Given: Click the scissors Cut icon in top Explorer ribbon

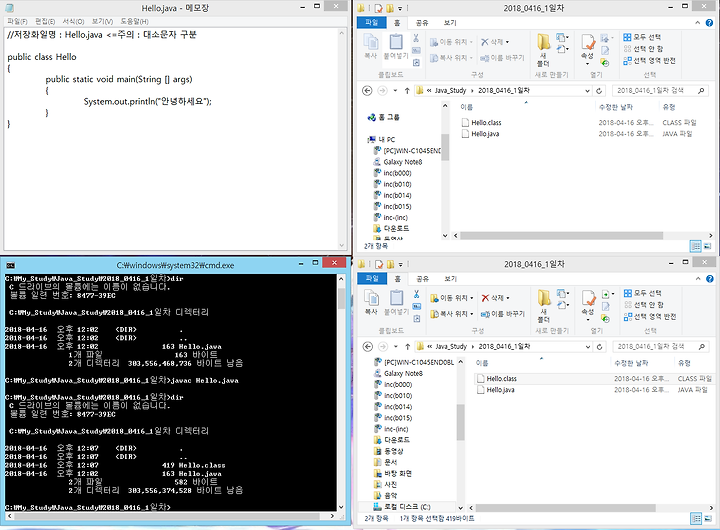Looking at the screenshot, I should tap(416, 38).
